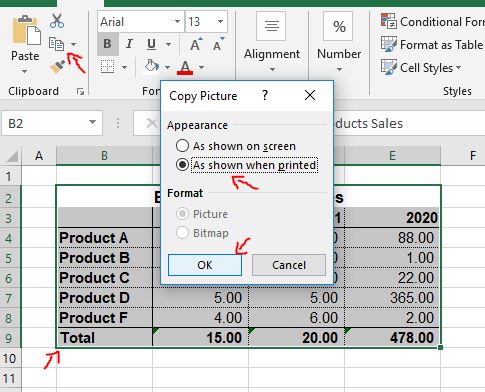Select column E header
This screenshot has height=392, width=485.
[x=392, y=156]
